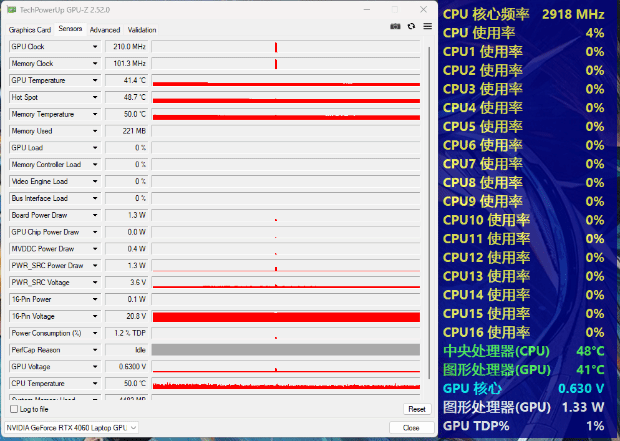The image size is (620, 441).
Task: Expand the GPU Load dropdown
Action: point(95,148)
